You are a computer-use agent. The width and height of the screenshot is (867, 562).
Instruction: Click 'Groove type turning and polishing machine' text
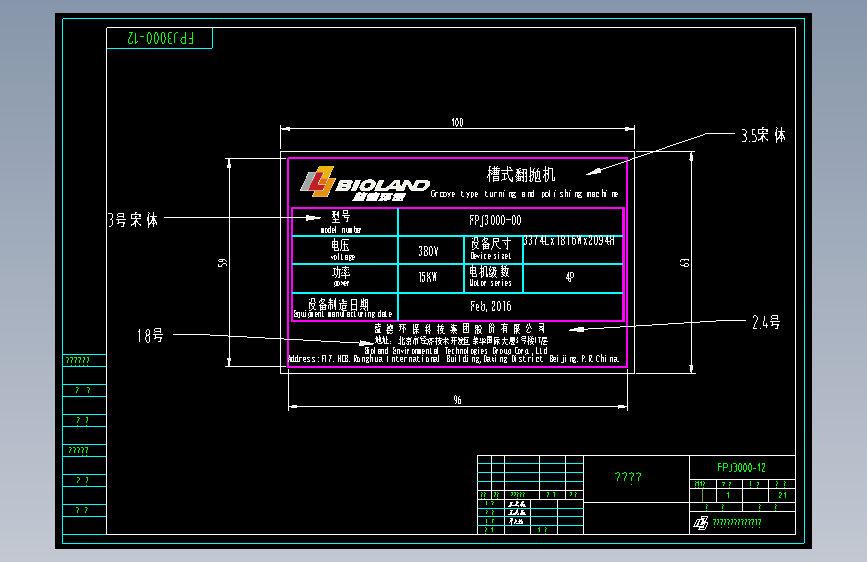(524, 194)
